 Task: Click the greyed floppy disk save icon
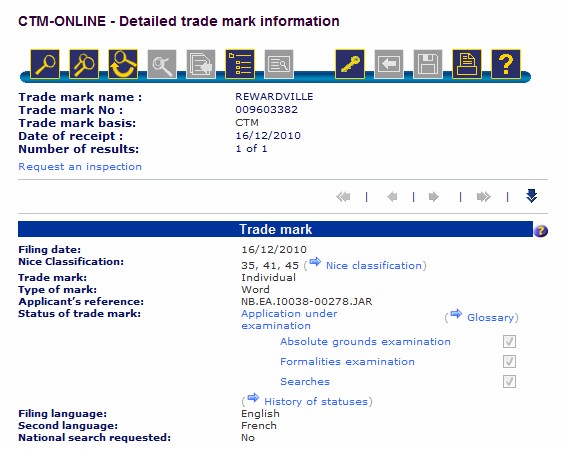click(428, 64)
